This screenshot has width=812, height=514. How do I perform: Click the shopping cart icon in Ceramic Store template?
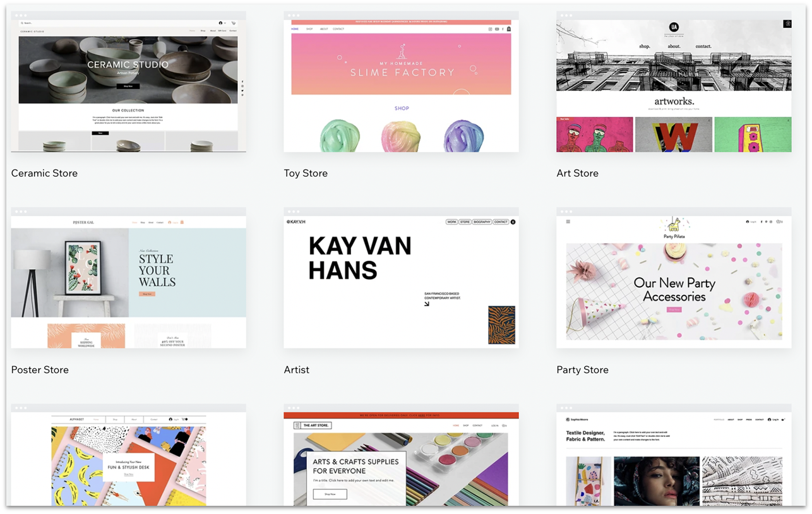click(233, 23)
